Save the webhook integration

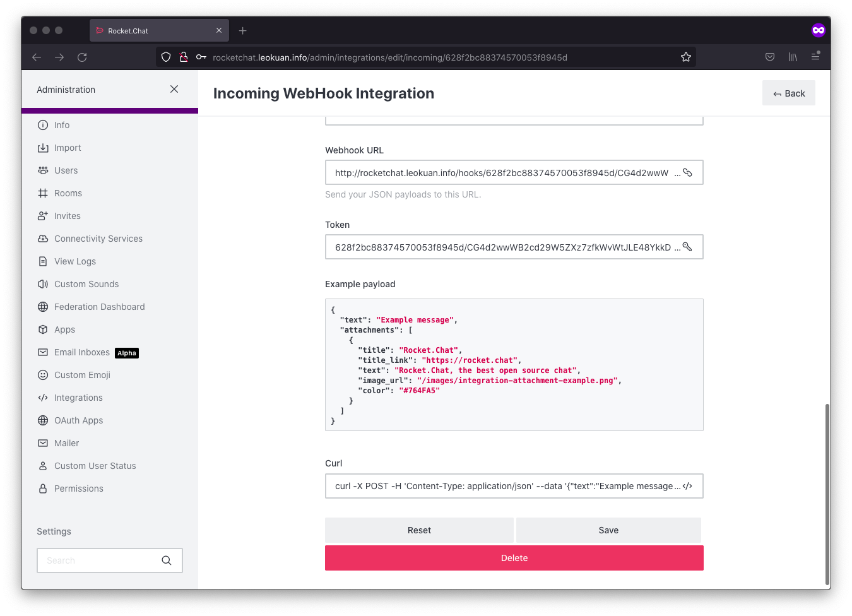coord(608,530)
